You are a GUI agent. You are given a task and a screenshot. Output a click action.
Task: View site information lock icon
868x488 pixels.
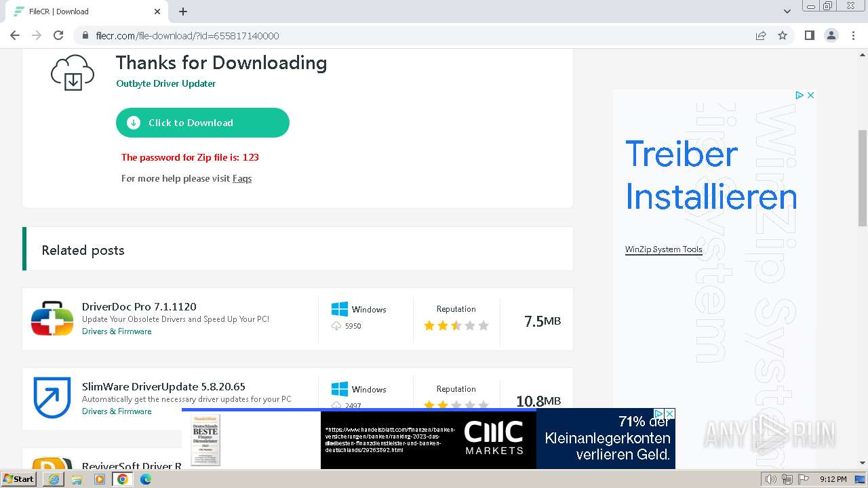(x=85, y=35)
